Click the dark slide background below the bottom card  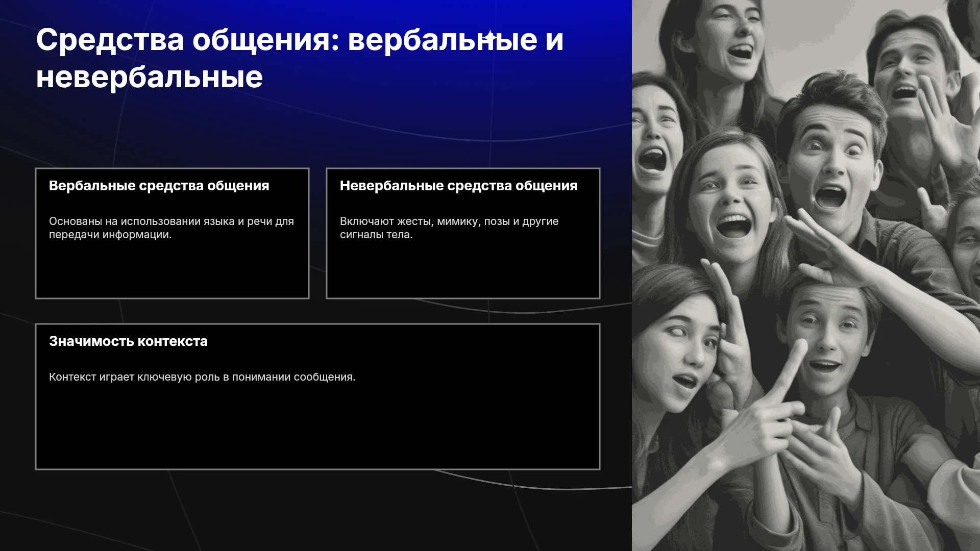pos(316,510)
